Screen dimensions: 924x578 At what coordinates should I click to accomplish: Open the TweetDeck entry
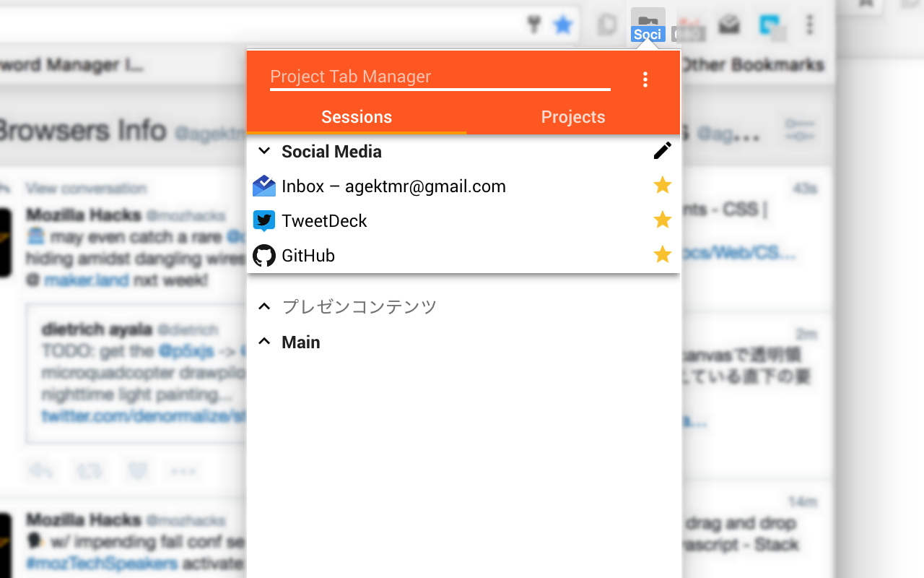(463, 221)
